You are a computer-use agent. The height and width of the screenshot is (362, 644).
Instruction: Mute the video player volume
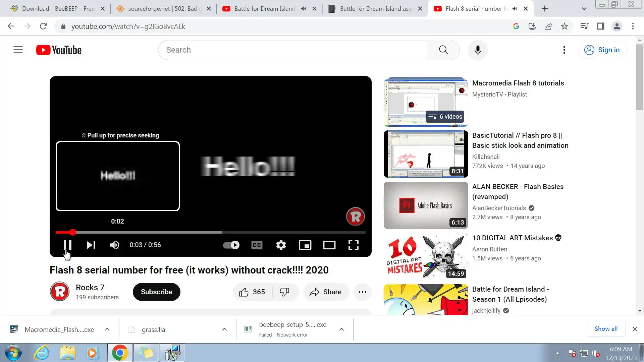coord(114,245)
